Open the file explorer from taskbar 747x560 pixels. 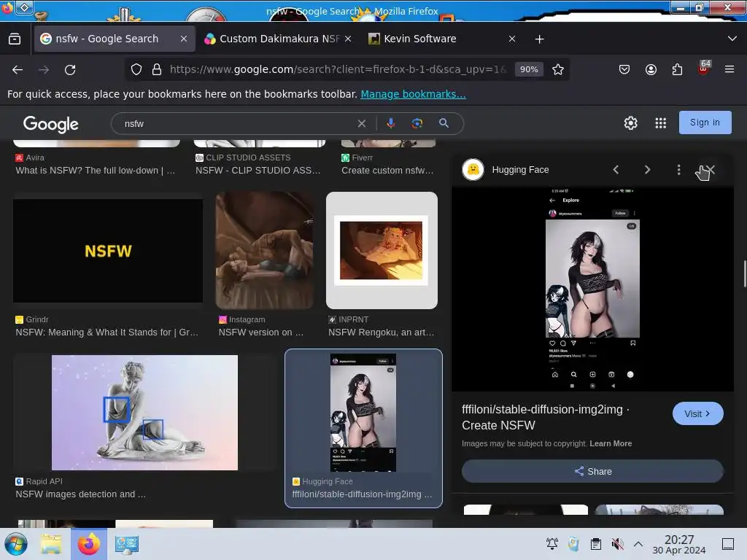50,544
